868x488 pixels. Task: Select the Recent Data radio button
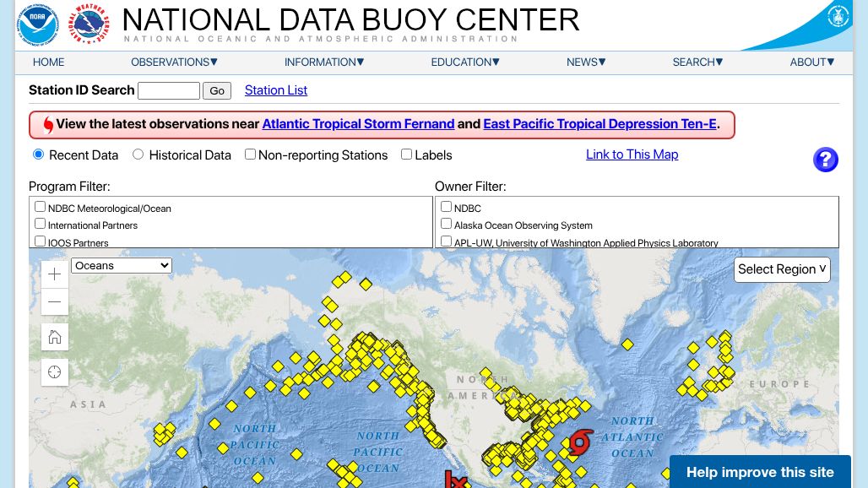click(38, 155)
